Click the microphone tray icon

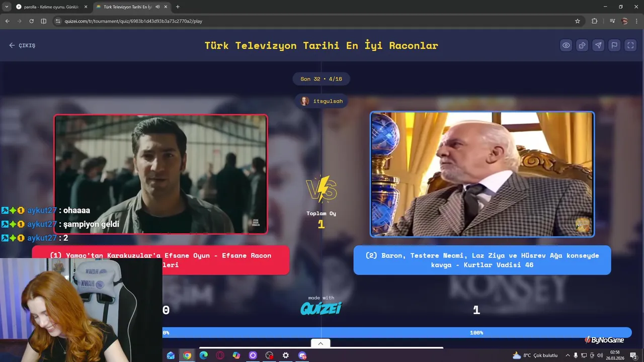(576, 355)
